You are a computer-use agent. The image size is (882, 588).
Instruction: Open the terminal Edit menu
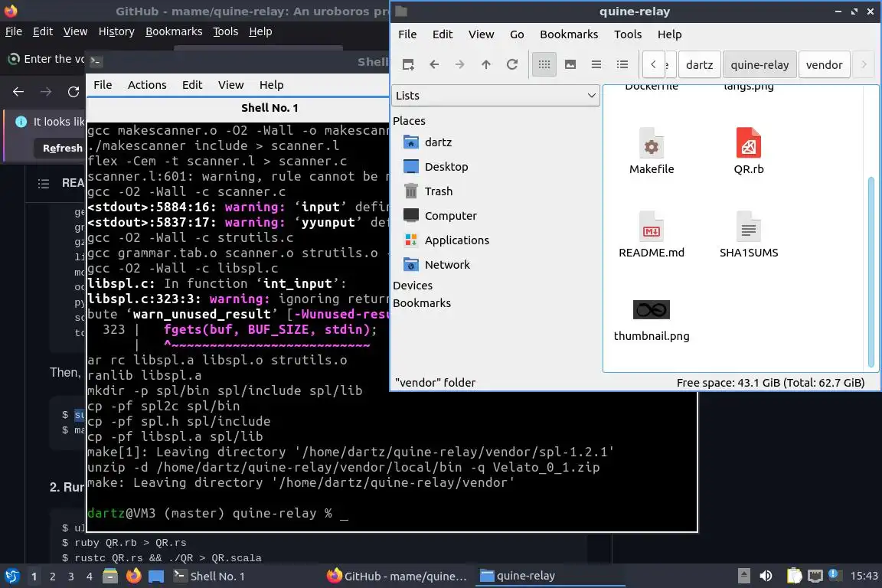(192, 85)
